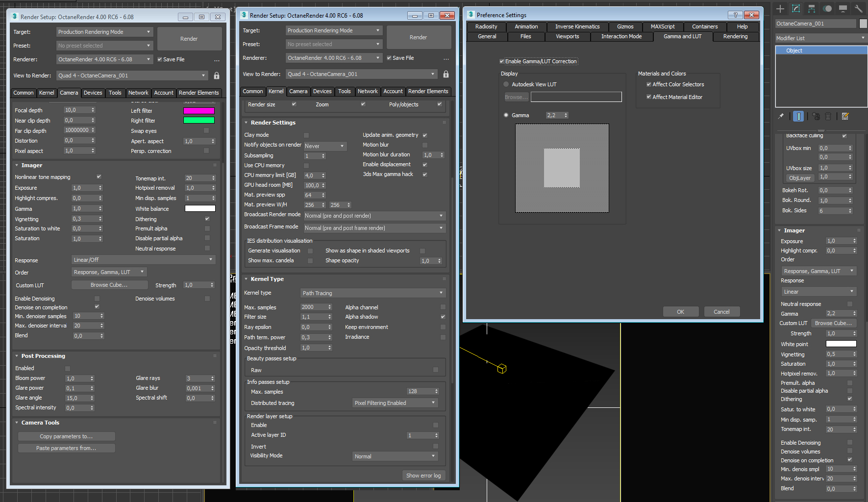Viewport: 868px width, 502px height.
Task: Open the Create command panel tab
Action: [780, 8]
